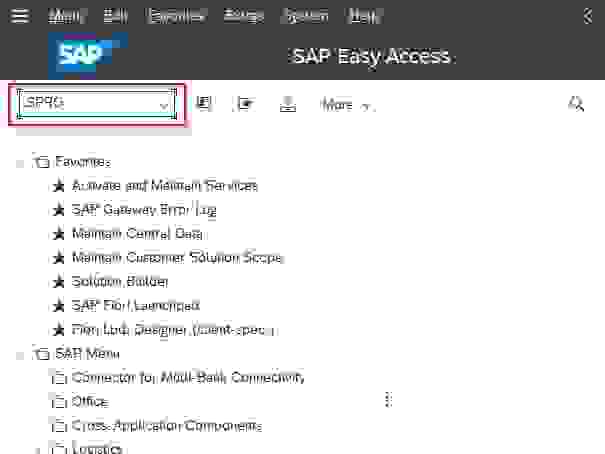
Task: Collapse the Favorites tree node
Action: [x=22, y=162]
